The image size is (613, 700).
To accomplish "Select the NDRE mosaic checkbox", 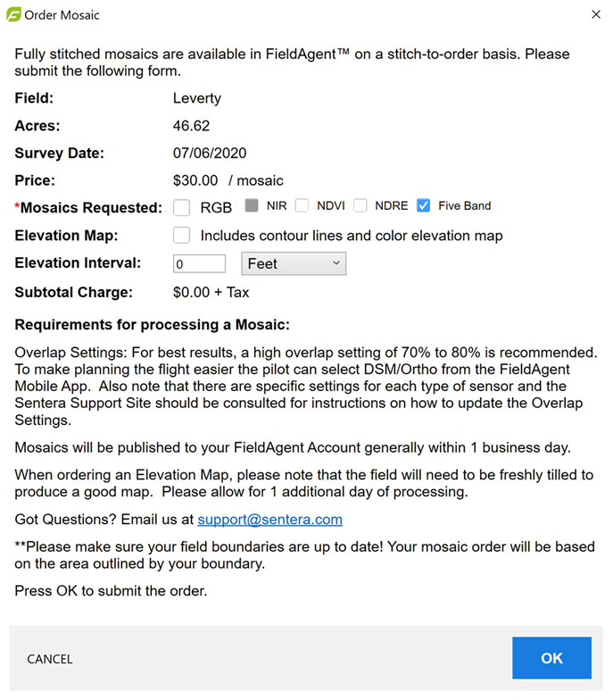I will (360, 205).
